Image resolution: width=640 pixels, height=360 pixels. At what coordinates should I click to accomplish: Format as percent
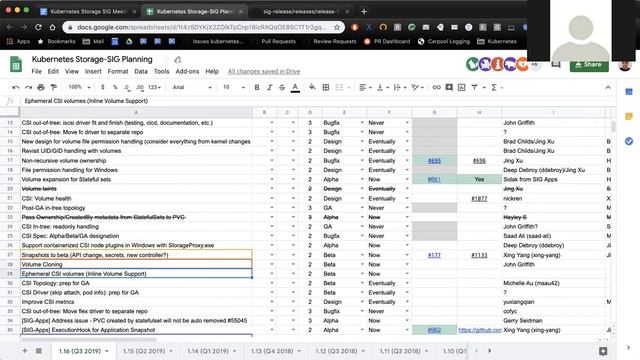(115, 87)
